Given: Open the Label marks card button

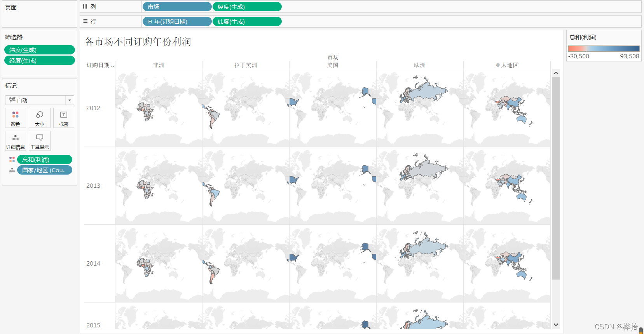Looking at the screenshot, I should [x=64, y=118].
